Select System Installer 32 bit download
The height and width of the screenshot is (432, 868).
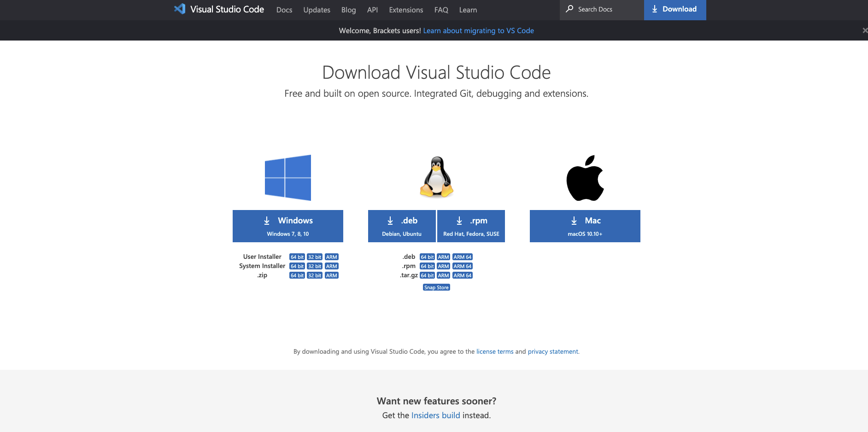pyautogui.click(x=315, y=266)
